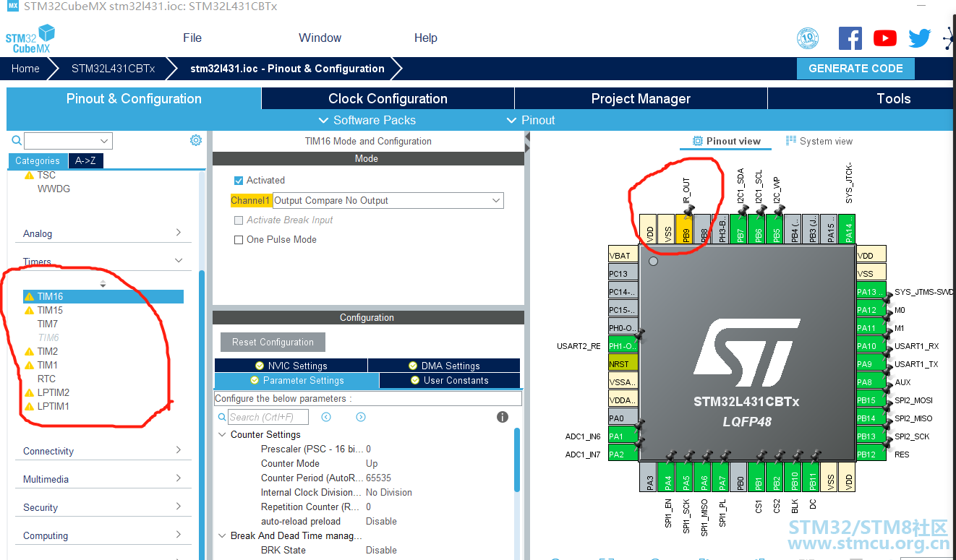Select pin PA9 on the chip
This screenshot has height=560, width=956.
[871, 364]
